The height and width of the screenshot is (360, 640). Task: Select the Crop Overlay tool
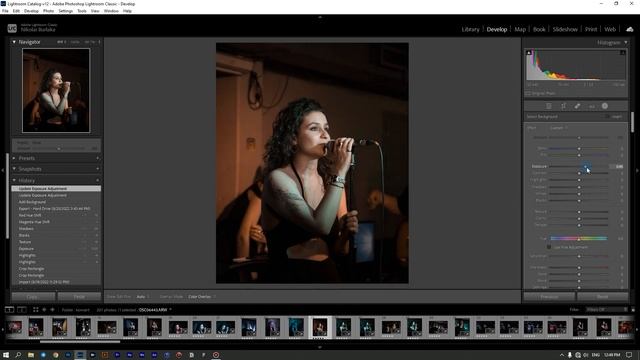[563, 106]
